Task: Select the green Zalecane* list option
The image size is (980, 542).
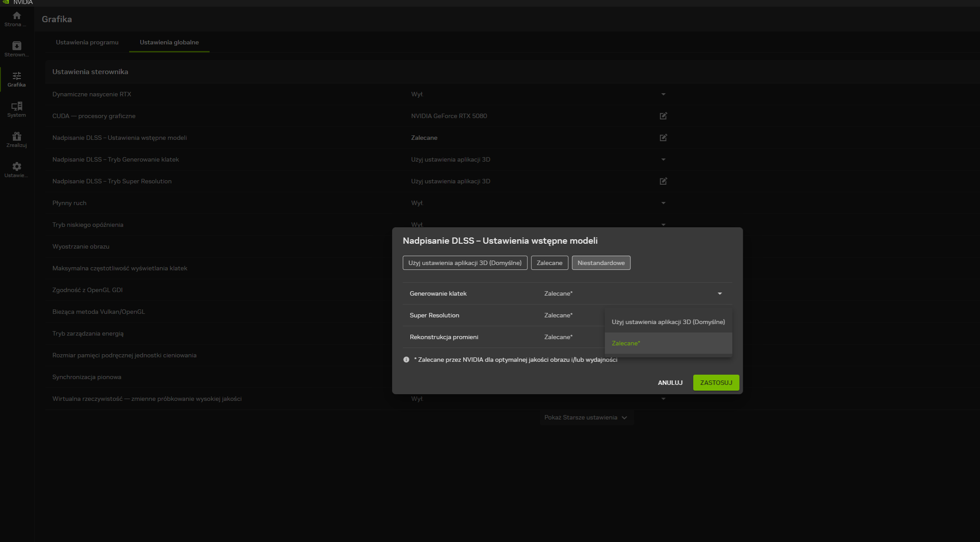Action: click(x=626, y=343)
